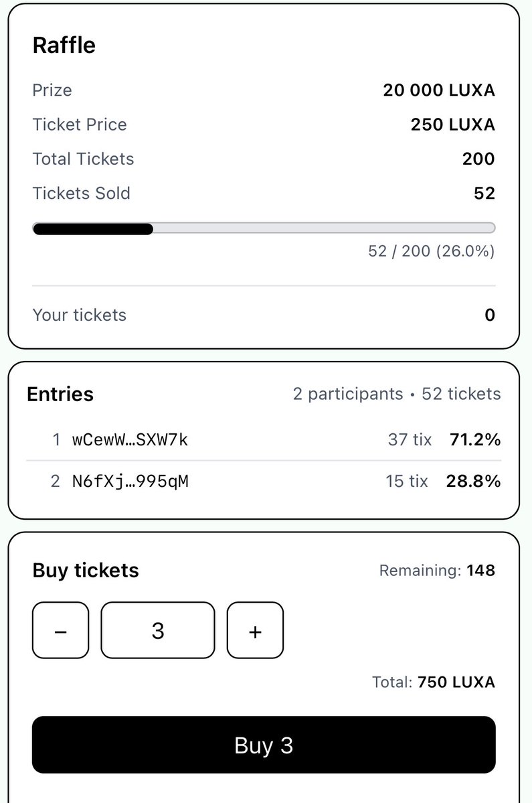Click the 15 tix count of second entry

click(x=406, y=482)
